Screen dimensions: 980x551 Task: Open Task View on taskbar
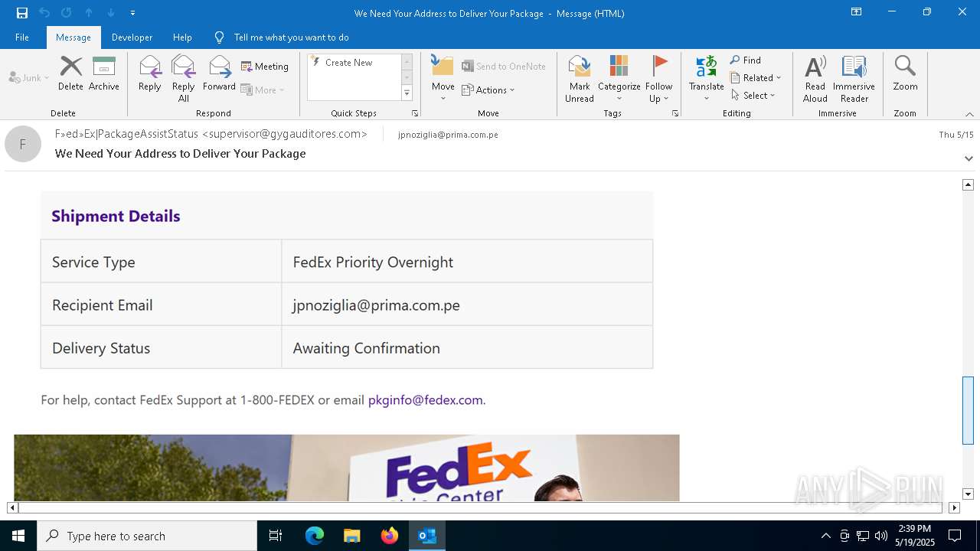click(x=276, y=536)
